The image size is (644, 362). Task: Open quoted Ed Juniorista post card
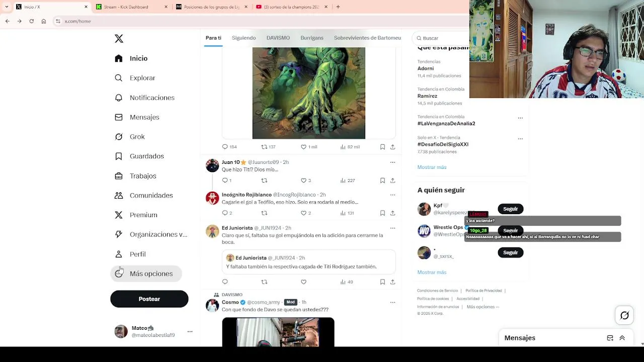click(308, 262)
